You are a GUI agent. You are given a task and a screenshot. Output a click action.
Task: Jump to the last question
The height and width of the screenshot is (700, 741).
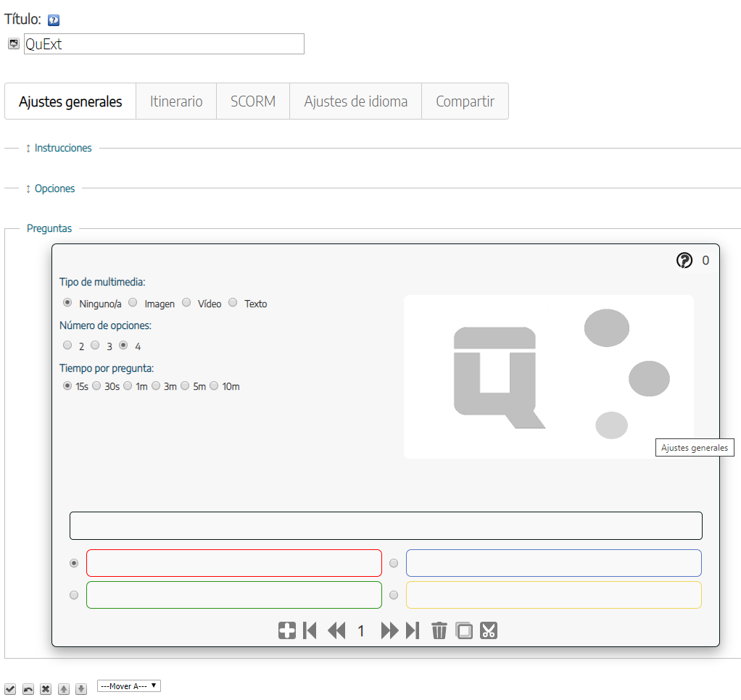[x=413, y=630]
